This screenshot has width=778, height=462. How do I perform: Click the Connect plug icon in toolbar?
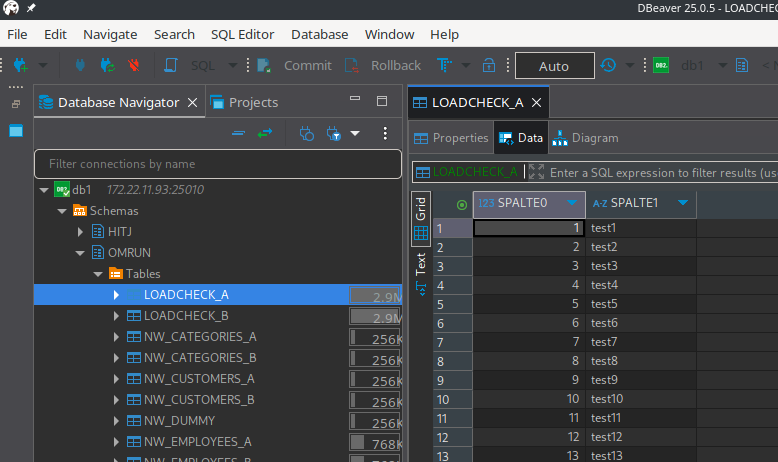tap(80, 65)
